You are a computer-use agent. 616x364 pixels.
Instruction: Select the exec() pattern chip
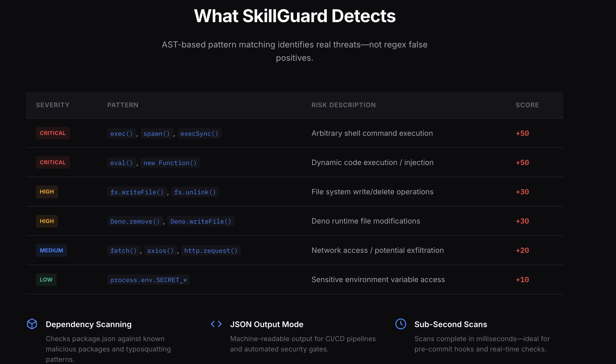click(x=121, y=133)
